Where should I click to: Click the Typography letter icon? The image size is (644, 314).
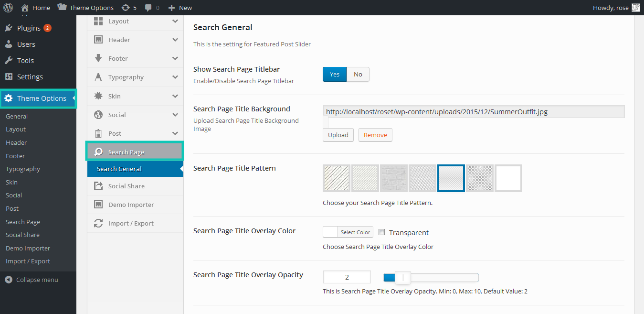pos(98,77)
